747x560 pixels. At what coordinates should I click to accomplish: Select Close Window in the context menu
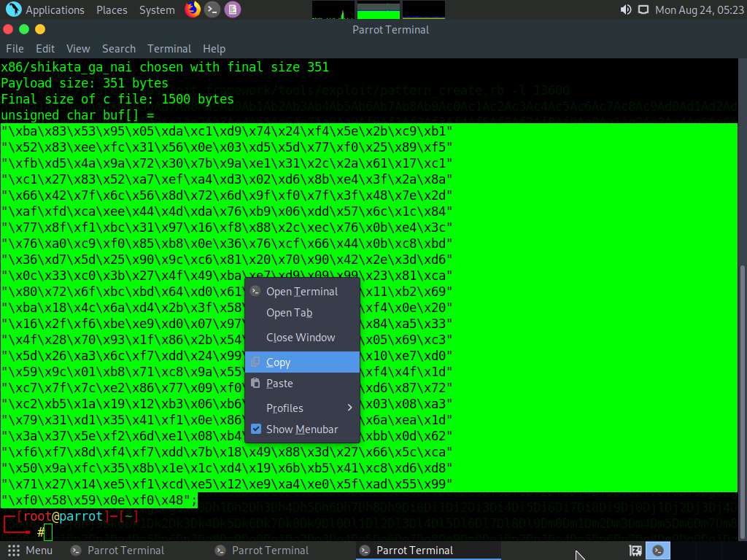click(x=302, y=337)
